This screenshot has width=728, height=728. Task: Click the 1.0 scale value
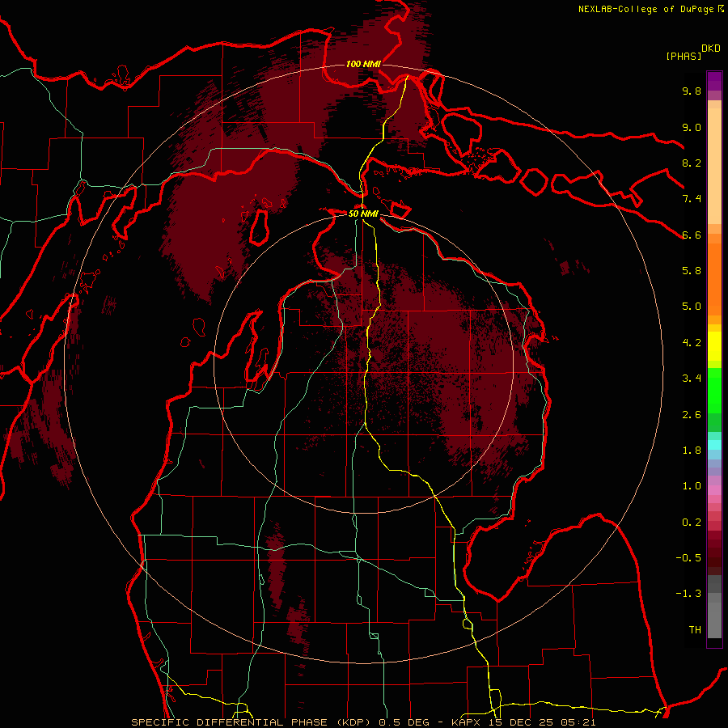[x=692, y=486]
